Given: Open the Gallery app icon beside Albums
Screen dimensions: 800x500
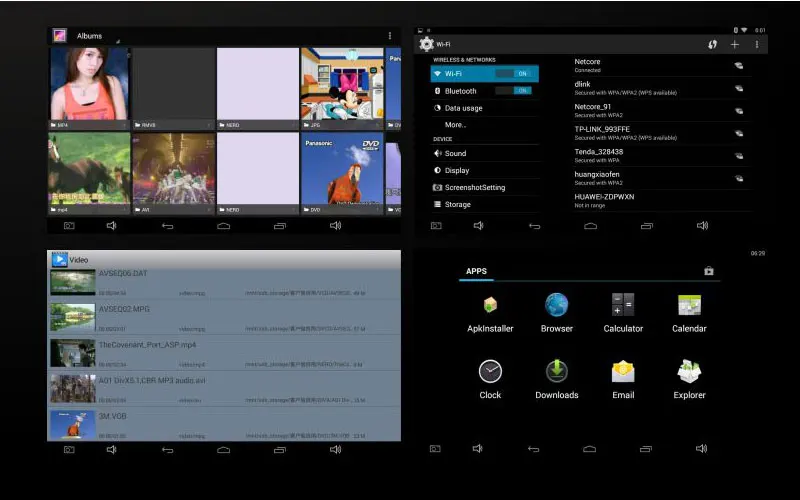Looking at the screenshot, I should tap(60, 36).
